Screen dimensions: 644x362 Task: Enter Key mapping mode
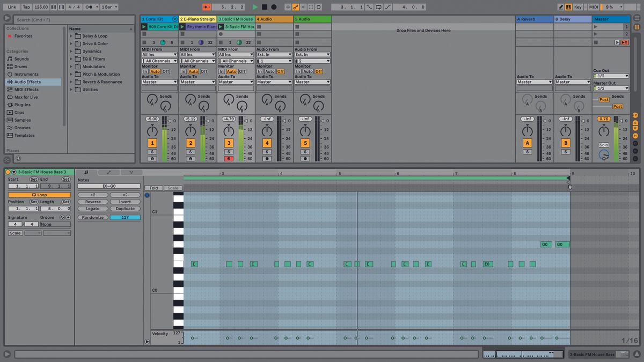pyautogui.click(x=579, y=7)
